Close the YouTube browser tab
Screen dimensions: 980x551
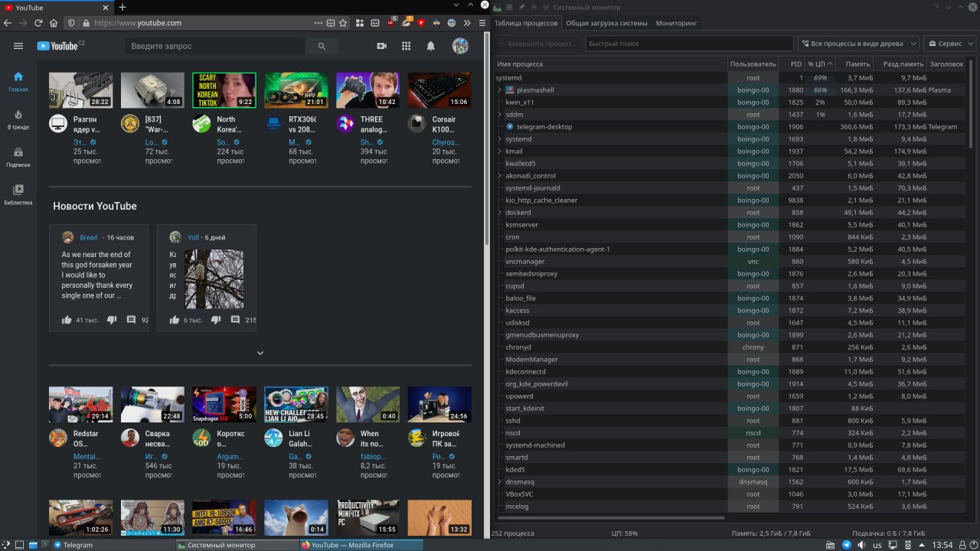pyautogui.click(x=106, y=7)
